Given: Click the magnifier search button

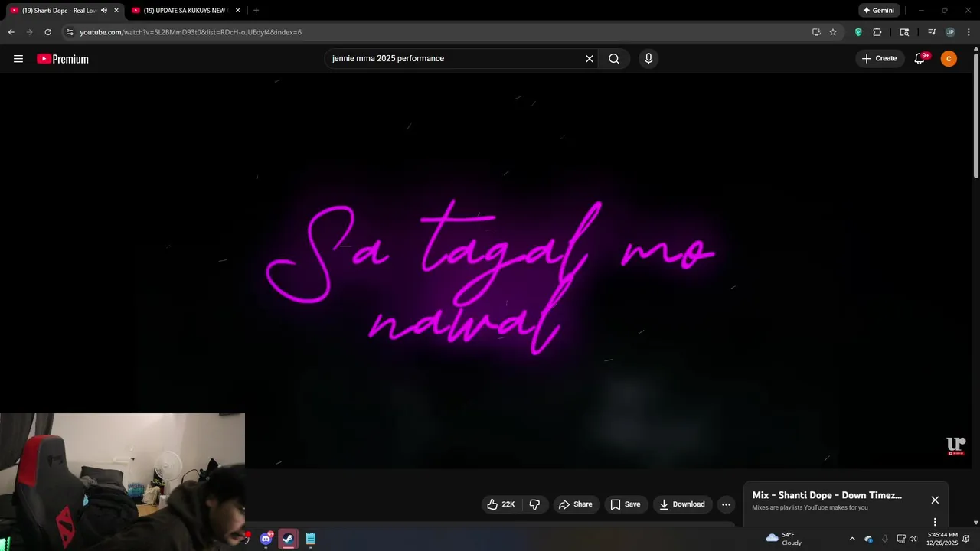Looking at the screenshot, I should point(614,59).
